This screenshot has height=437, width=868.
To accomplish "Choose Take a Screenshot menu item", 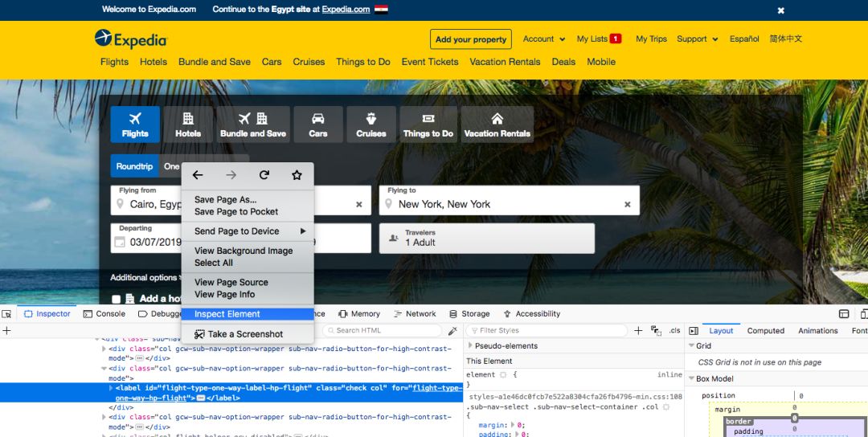I will pyautogui.click(x=248, y=334).
